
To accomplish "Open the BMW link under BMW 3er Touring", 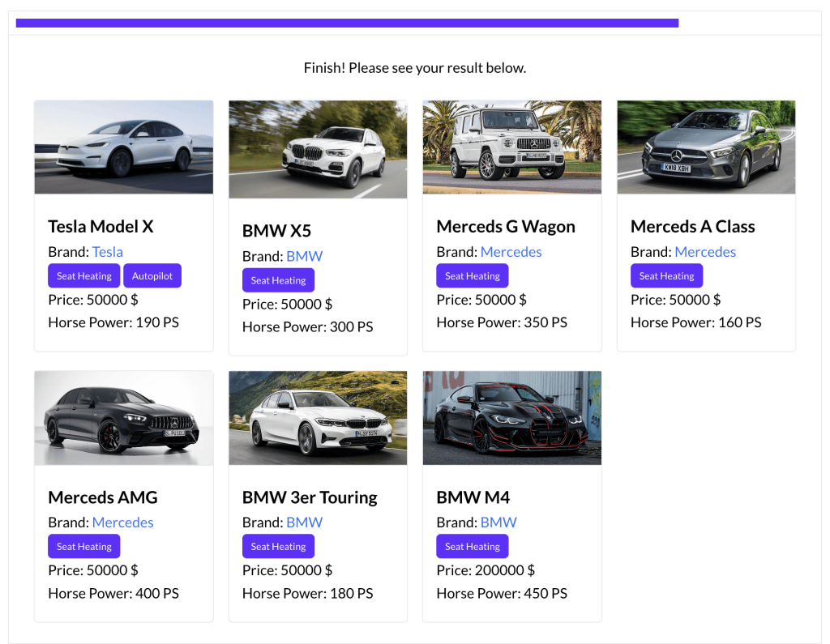I will tap(304, 522).
